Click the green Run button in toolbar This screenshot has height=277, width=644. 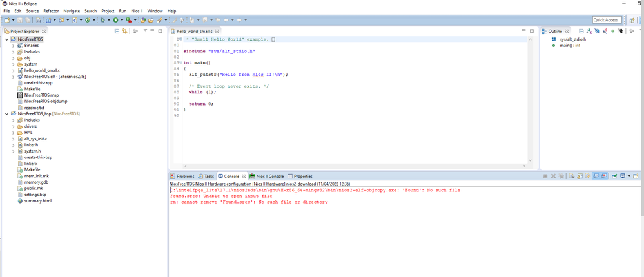coord(115,20)
